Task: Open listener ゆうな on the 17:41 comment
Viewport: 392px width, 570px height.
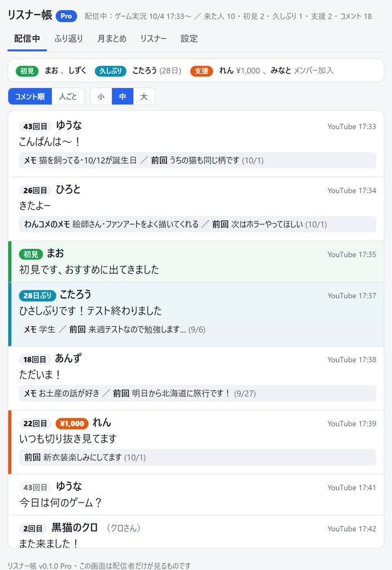Action: pyautogui.click(x=69, y=486)
